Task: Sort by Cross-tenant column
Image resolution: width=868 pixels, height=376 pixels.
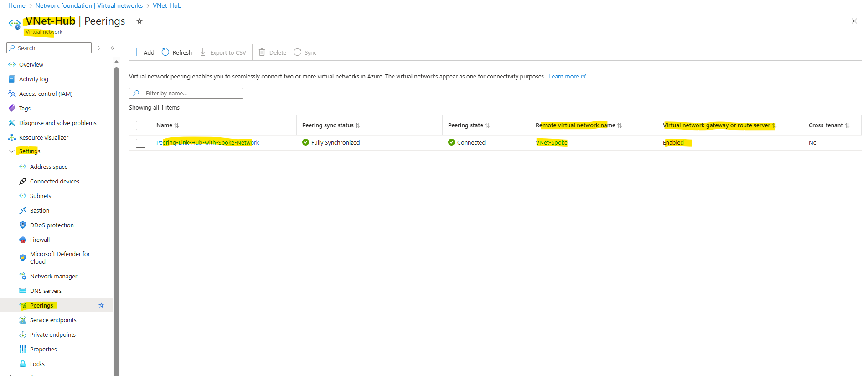Action: (x=829, y=125)
